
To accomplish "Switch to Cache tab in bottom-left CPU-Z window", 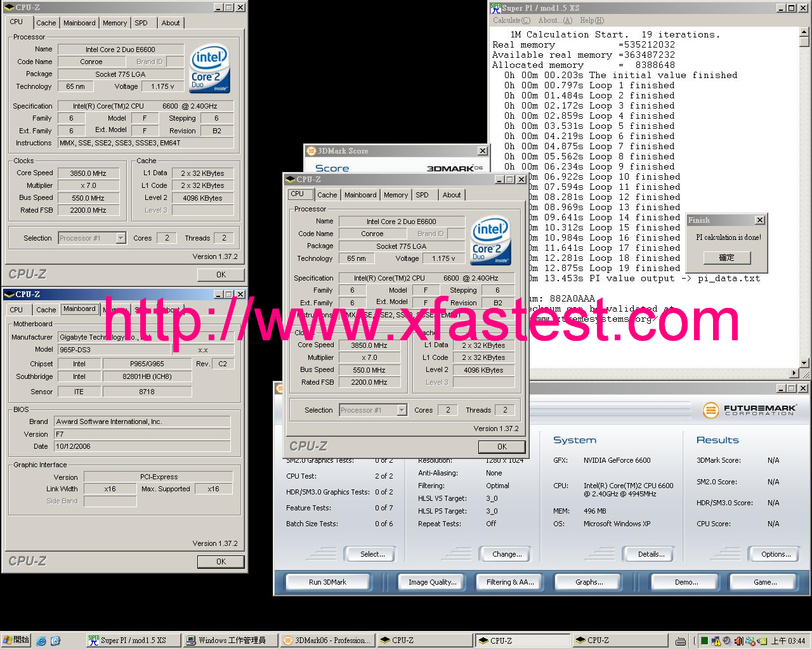I will tap(46, 310).
